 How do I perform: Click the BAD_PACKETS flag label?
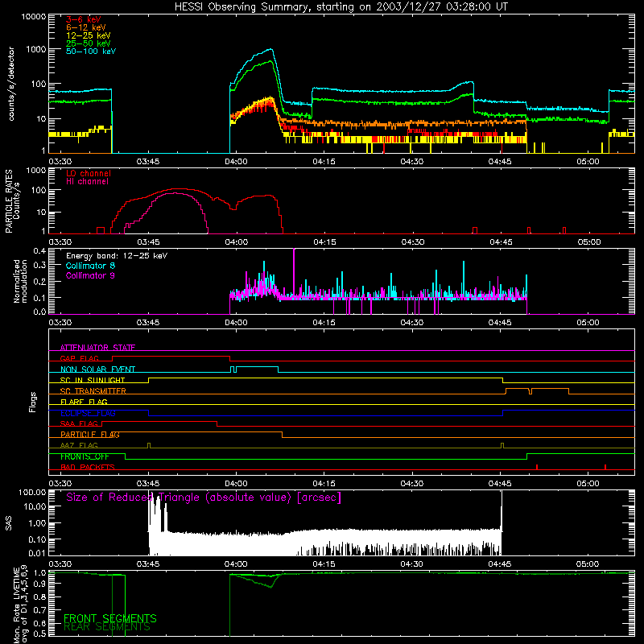click(x=88, y=467)
